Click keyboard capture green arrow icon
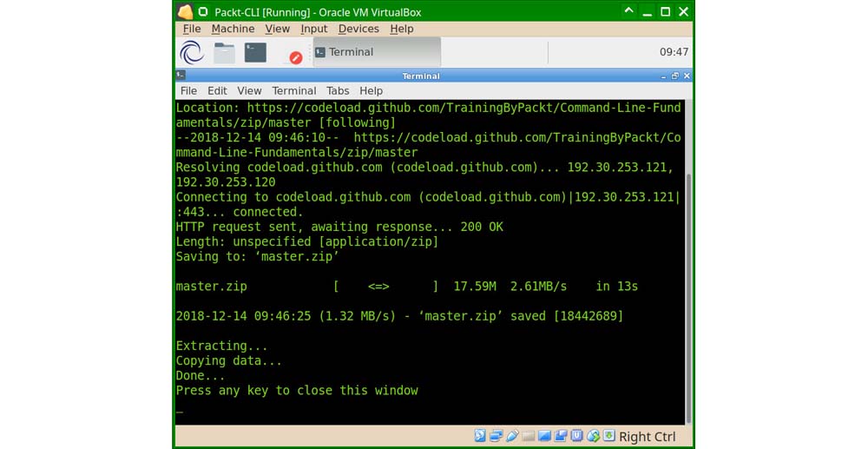The width and height of the screenshot is (868, 449). coord(609,436)
